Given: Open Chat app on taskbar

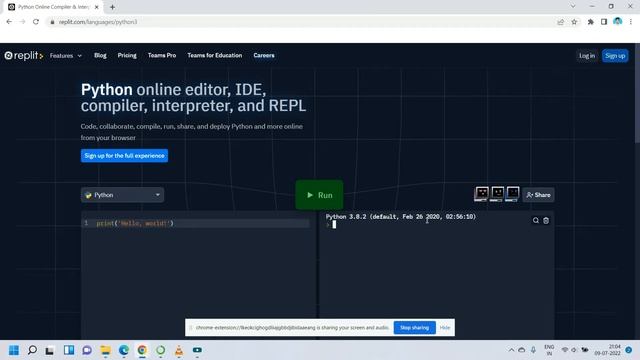Looking at the screenshot, I should (x=87, y=350).
